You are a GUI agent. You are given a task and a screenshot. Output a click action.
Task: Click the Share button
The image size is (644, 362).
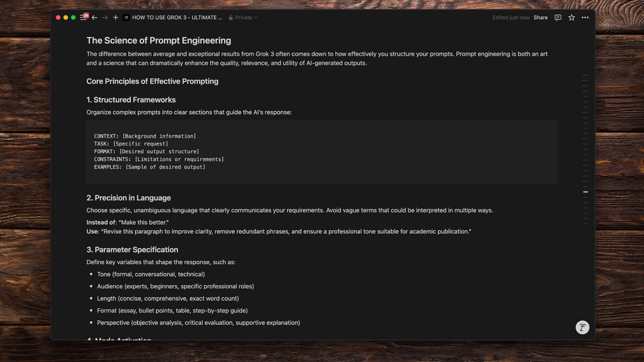(x=540, y=17)
